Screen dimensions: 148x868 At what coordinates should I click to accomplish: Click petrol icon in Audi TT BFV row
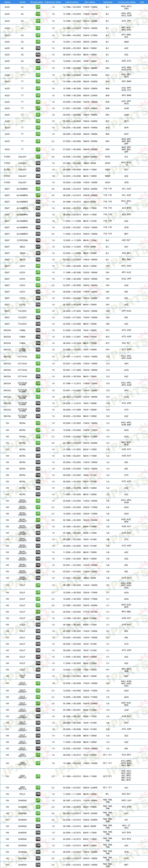(38, 121)
